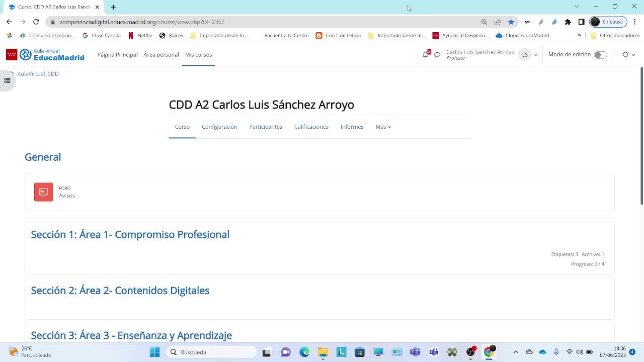
Task: Close the Curso: CDD A2 browser tab
Action: coord(97,7)
